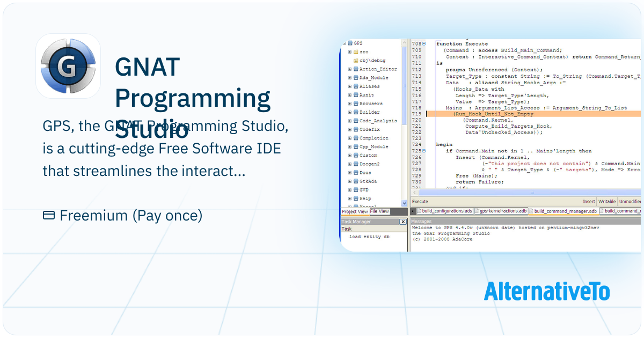Click the card icon beside Freemium
Image resolution: width=644 pixels, height=338 pixels.
(49, 216)
